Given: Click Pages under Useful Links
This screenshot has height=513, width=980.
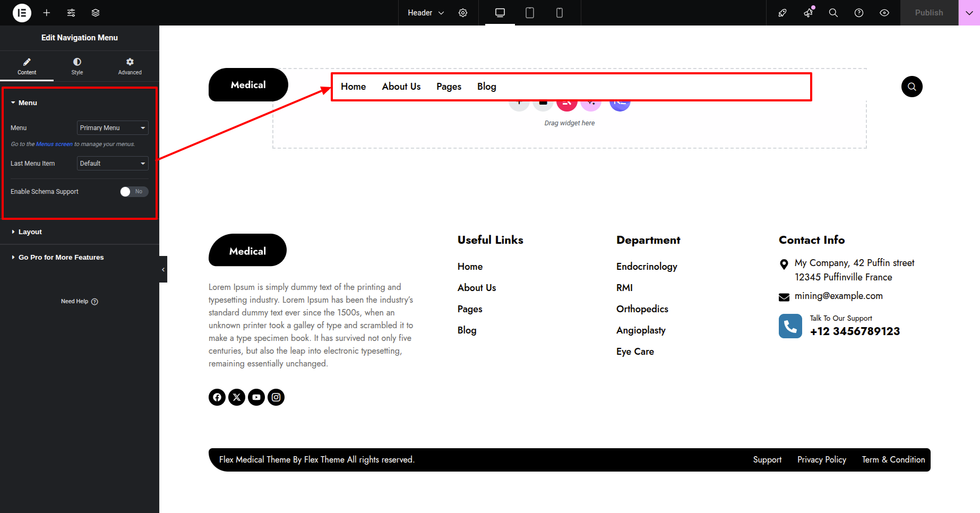Looking at the screenshot, I should [x=470, y=309].
